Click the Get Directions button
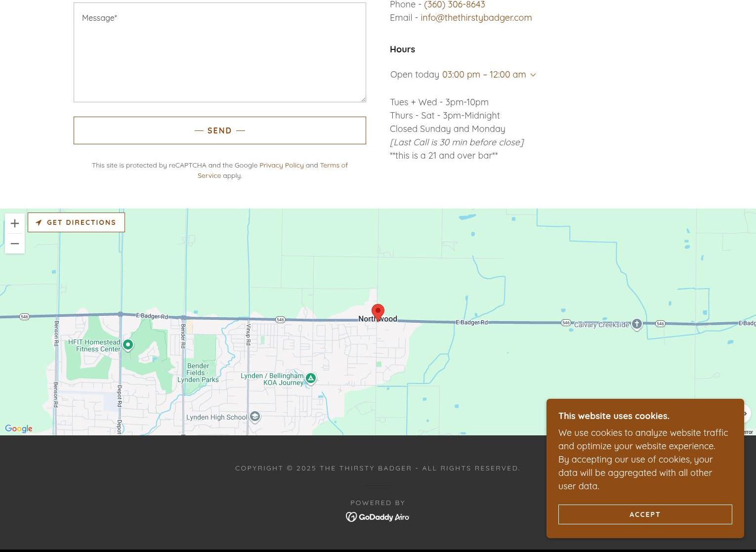Screen dimensions: 756x552 coord(76,222)
